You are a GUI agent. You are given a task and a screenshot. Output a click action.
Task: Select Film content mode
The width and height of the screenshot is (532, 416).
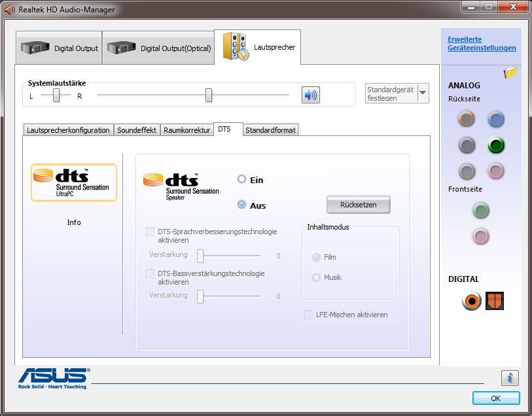click(316, 257)
